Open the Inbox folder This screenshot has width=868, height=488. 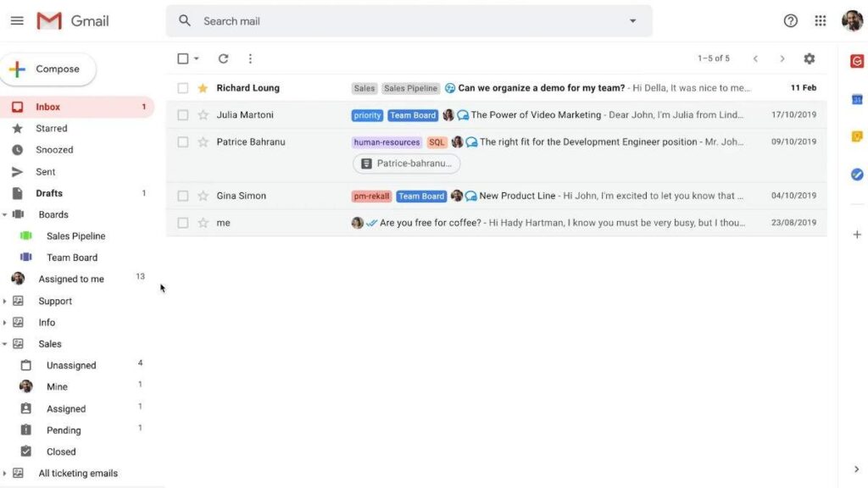point(76,107)
